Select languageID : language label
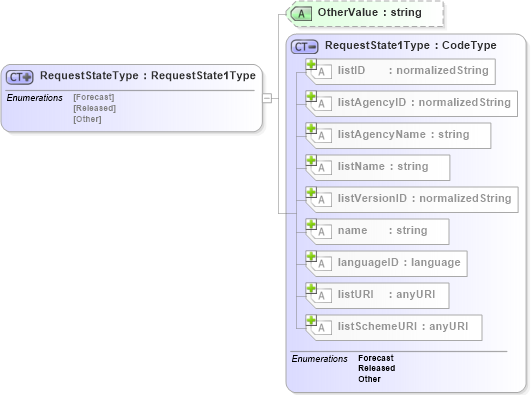The image size is (531, 395). (399, 263)
